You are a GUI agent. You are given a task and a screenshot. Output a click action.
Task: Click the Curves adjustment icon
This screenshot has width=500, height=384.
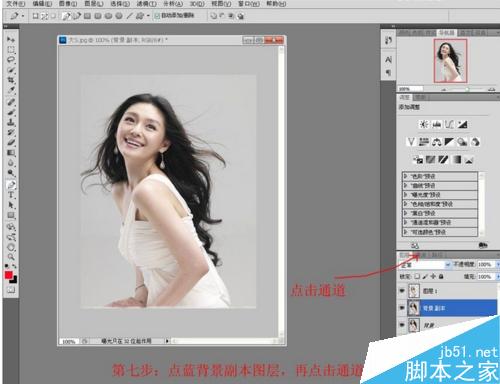tap(449, 125)
